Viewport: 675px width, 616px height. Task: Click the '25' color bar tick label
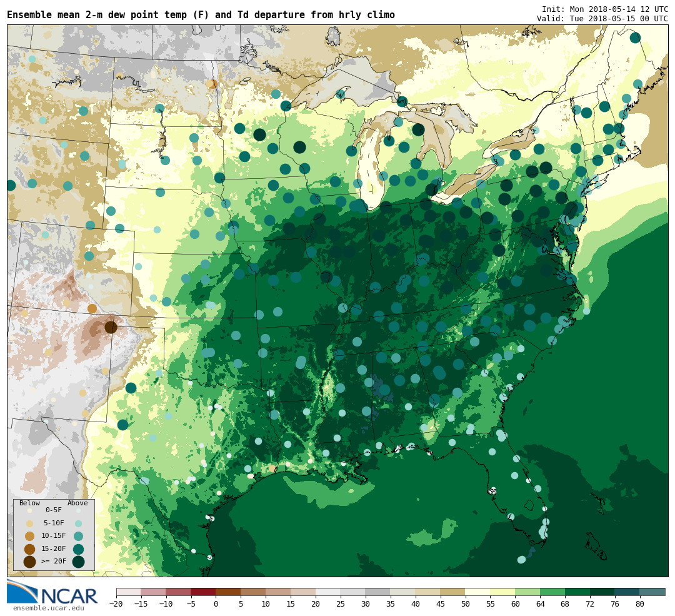pos(341,604)
